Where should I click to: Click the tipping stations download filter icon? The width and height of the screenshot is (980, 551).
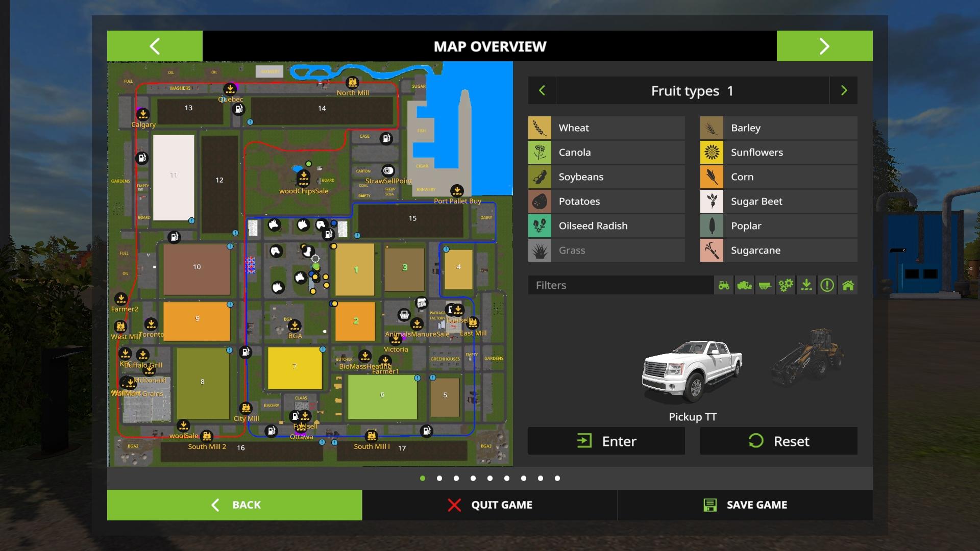(x=806, y=285)
